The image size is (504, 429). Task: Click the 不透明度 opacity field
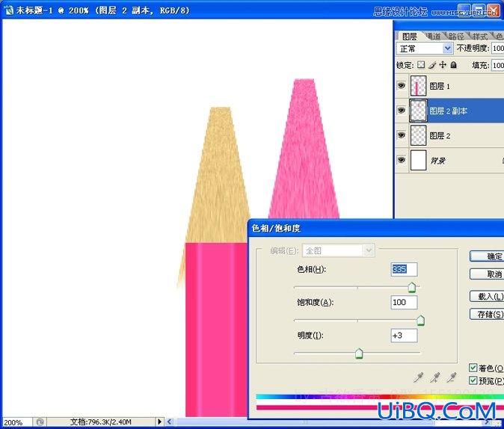(x=497, y=49)
